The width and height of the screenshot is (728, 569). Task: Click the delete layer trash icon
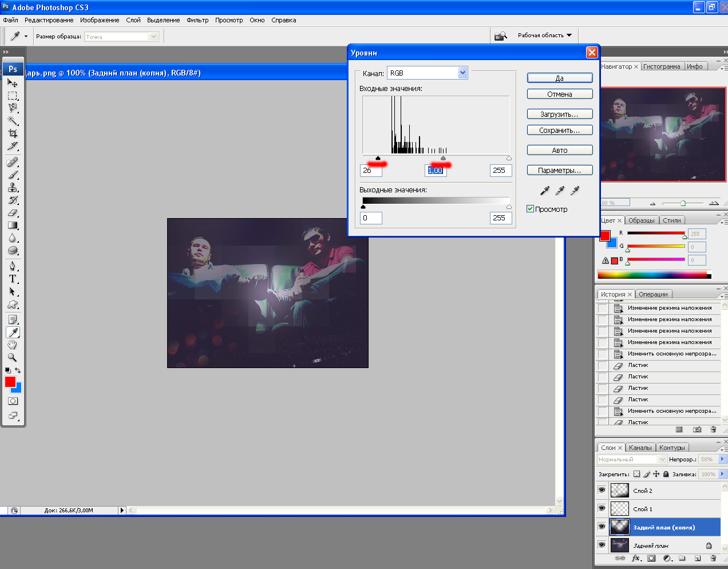point(713,558)
